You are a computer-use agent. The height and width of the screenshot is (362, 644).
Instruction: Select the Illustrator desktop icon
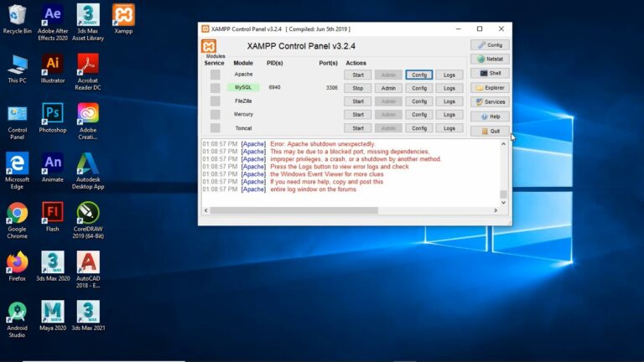coord(53,69)
